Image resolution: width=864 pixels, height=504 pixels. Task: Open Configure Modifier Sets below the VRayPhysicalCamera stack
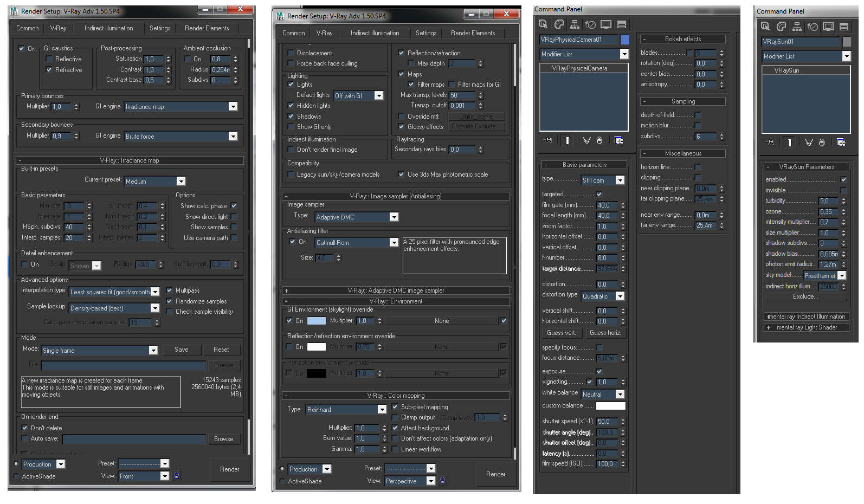pyautogui.click(x=618, y=140)
